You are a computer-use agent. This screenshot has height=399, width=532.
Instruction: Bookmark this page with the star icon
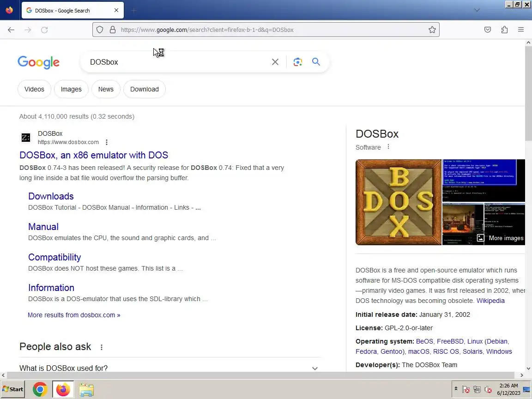point(432,30)
